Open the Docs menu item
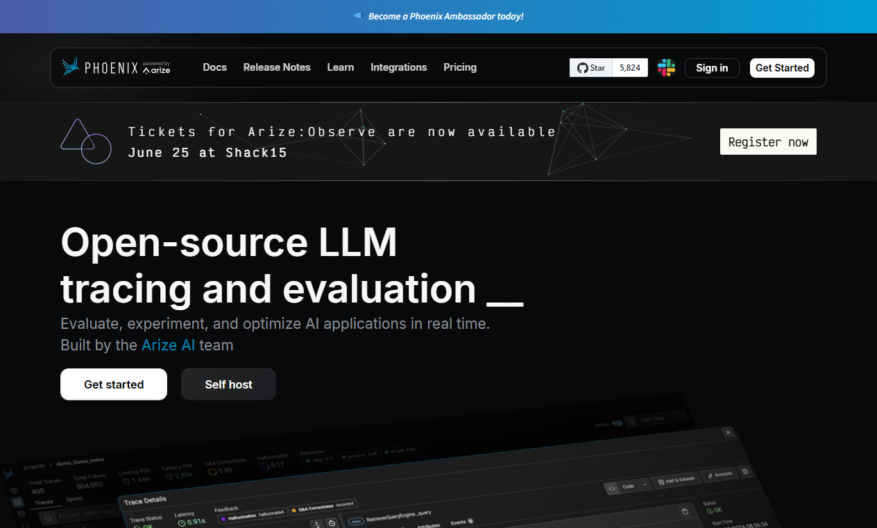This screenshot has width=877, height=528. tap(215, 67)
